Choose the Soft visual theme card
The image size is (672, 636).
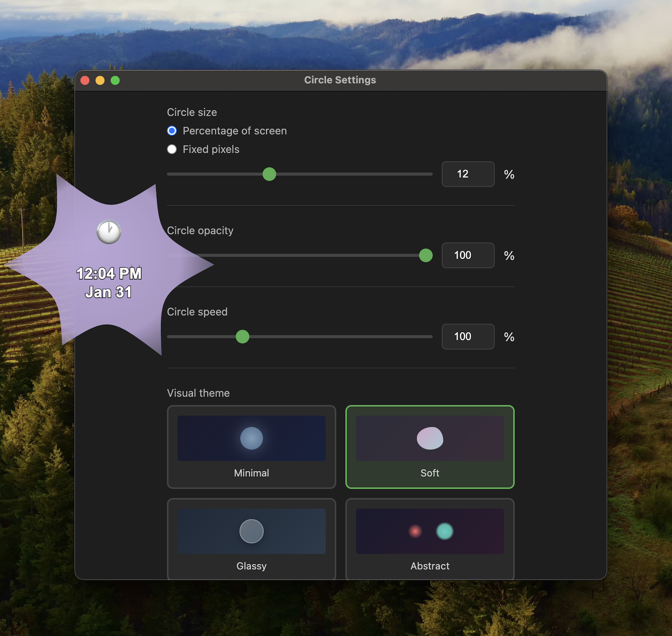pos(430,447)
